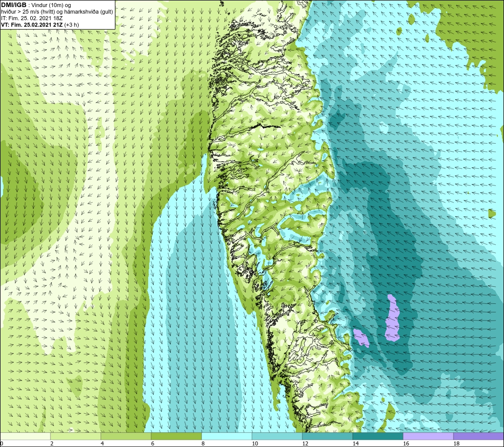The image size is (504, 447).
Task: Click the 4–6 m/s green legend swatch
Action: tap(126, 436)
